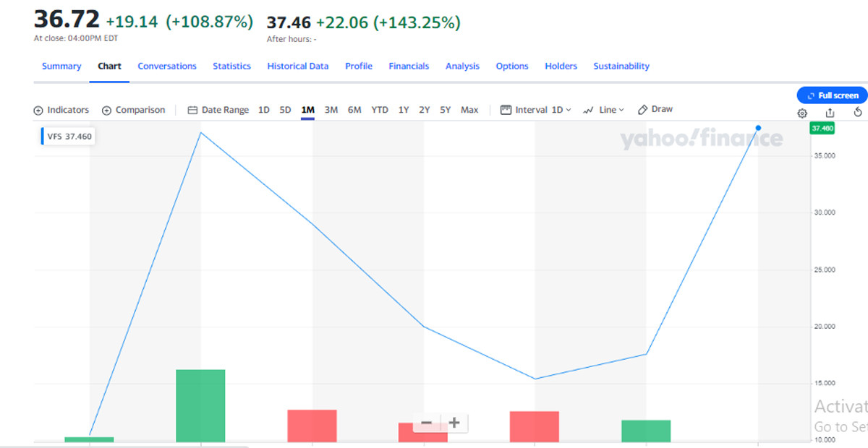868x448 pixels.
Task: Activate the Draw pencil tool
Action: coord(655,110)
